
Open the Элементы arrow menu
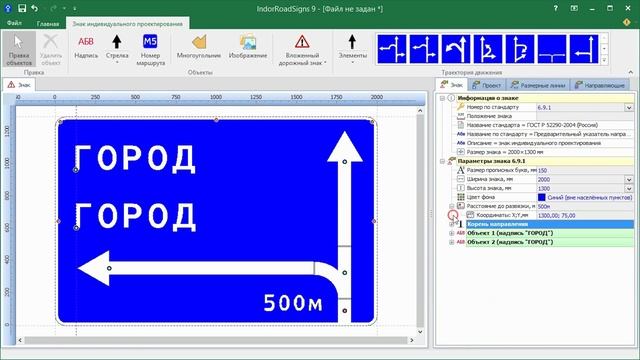[352, 49]
